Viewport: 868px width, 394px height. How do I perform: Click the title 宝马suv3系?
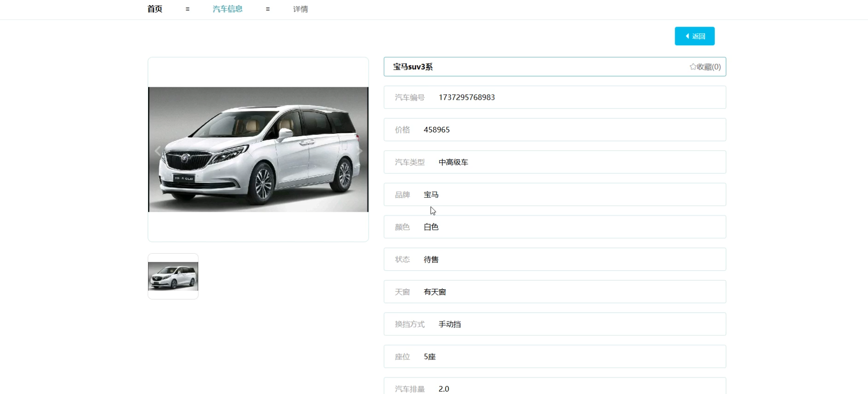413,67
